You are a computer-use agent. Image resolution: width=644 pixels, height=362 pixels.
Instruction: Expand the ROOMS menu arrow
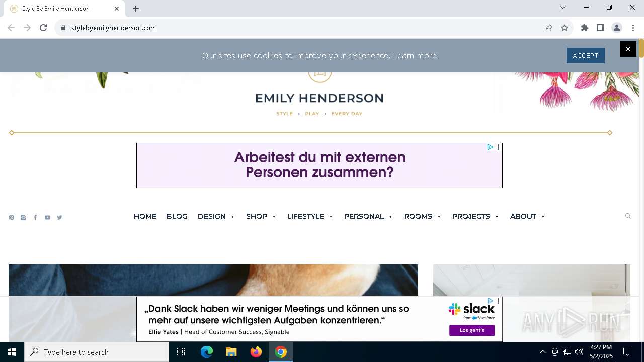click(x=439, y=217)
